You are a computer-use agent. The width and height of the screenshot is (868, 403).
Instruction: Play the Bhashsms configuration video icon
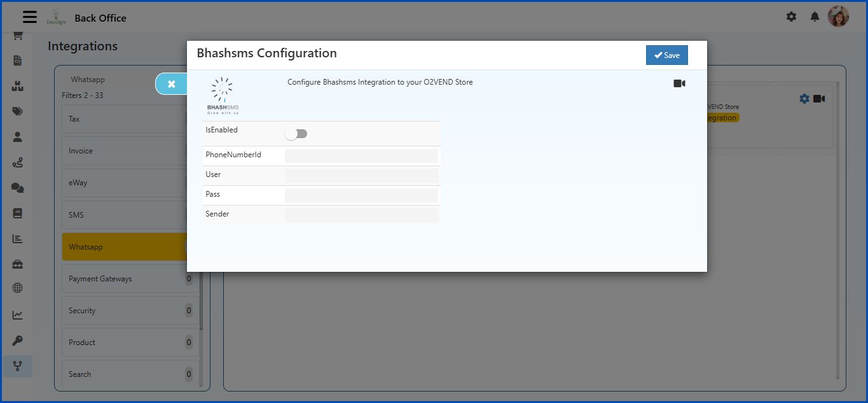pyautogui.click(x=679, y=83)
